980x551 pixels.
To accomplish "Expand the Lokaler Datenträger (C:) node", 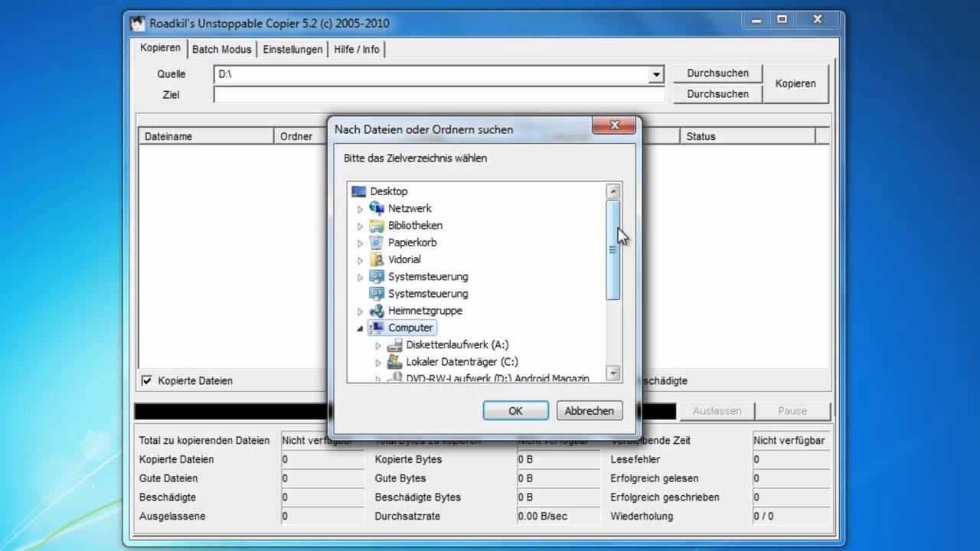I will click(x=377, y=363).
